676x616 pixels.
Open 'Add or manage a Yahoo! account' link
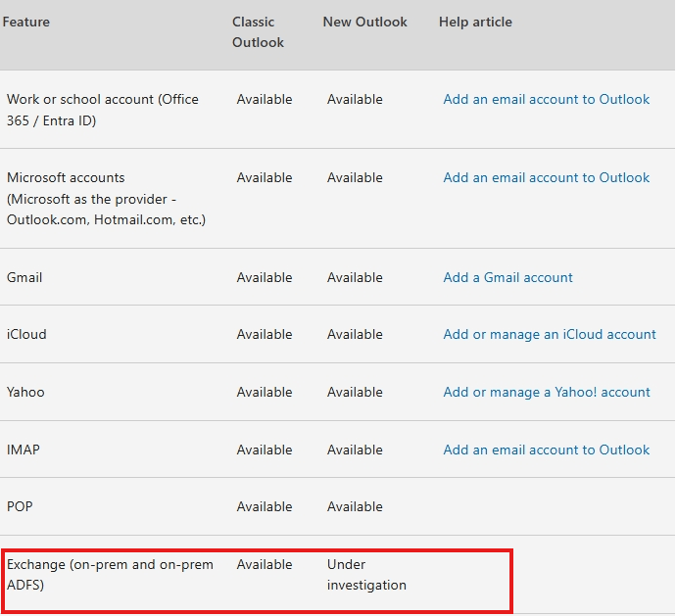click(547, 393)
